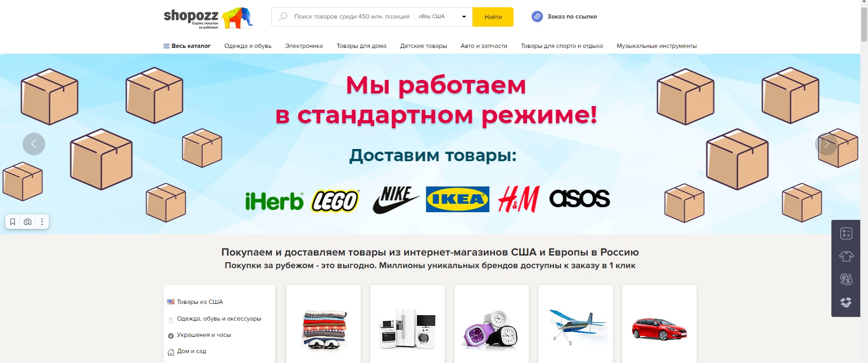Open the Авто и запчасти category
868x363 pixels.
click(484, 46)
